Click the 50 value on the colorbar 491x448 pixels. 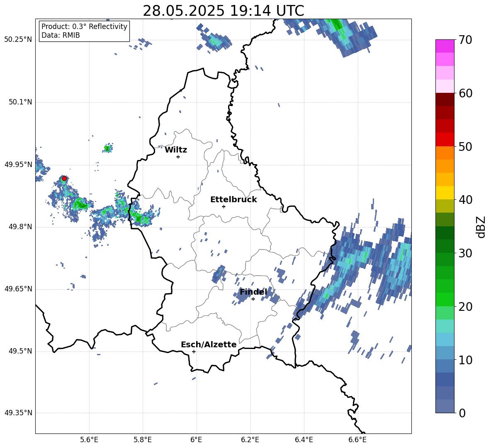tap(466, 147)
